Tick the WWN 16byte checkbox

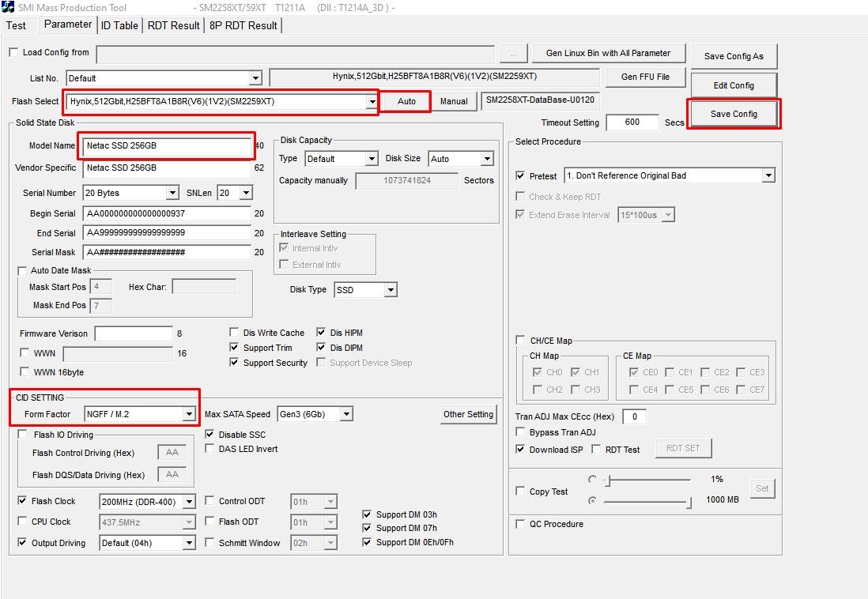(x=25, y=371)
